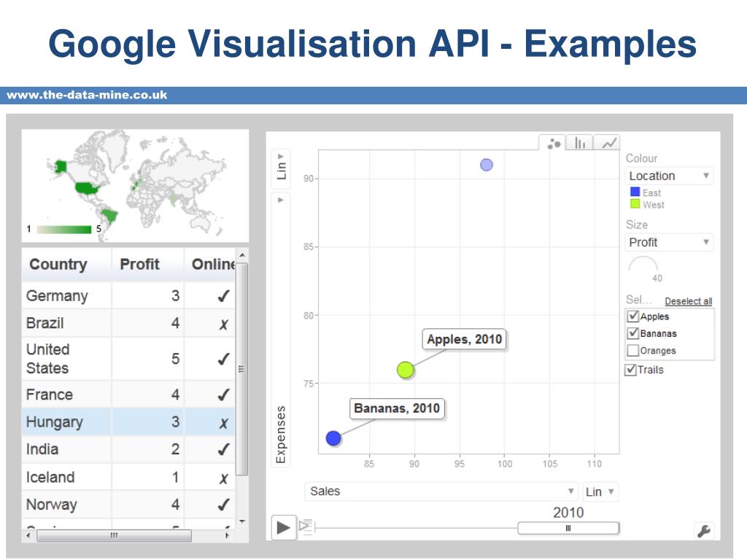Open the Sales x-axis dropdown
Screen dimensions: 747x560
click(441, 491)
